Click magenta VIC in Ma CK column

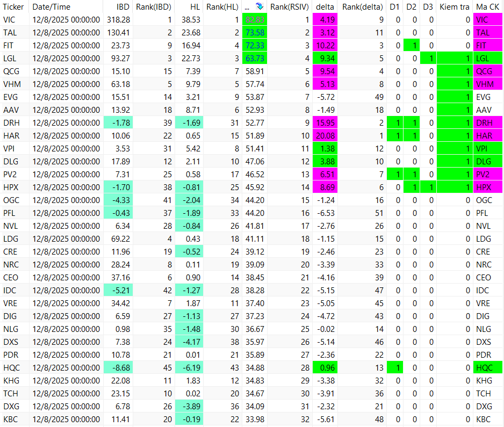click(x=487, y=19)
